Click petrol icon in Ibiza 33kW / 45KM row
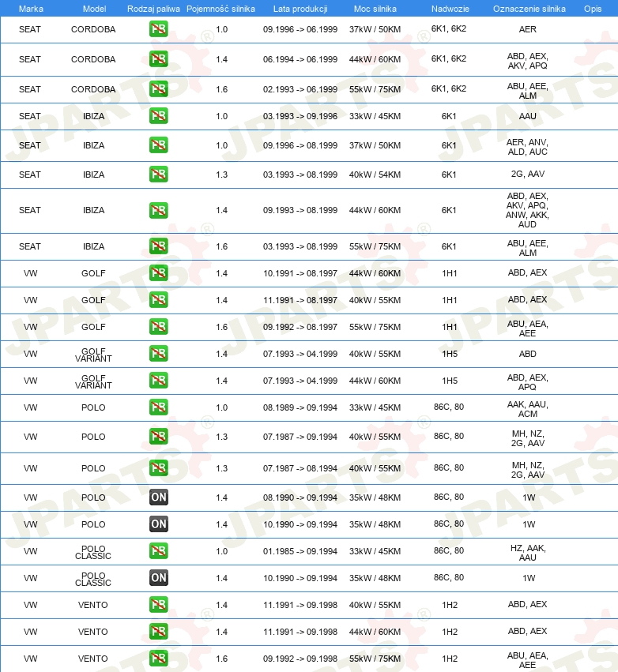This screenshot has width=618, height=672. 158,116
